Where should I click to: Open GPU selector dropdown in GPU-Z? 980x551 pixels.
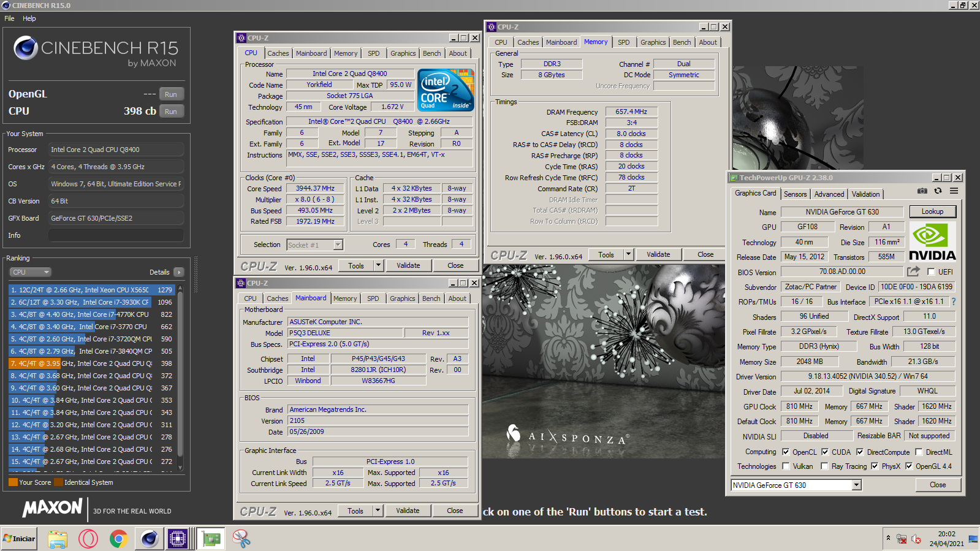tap(857, 485)
